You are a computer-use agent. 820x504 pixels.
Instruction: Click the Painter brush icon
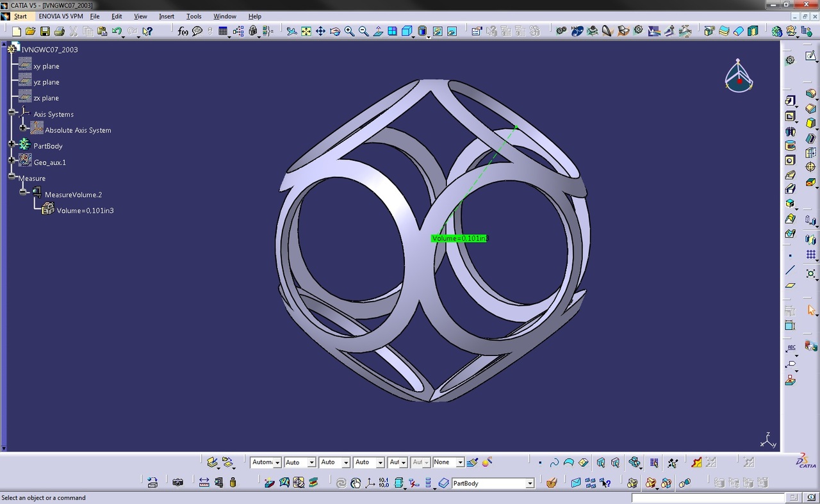coord(472,462)
